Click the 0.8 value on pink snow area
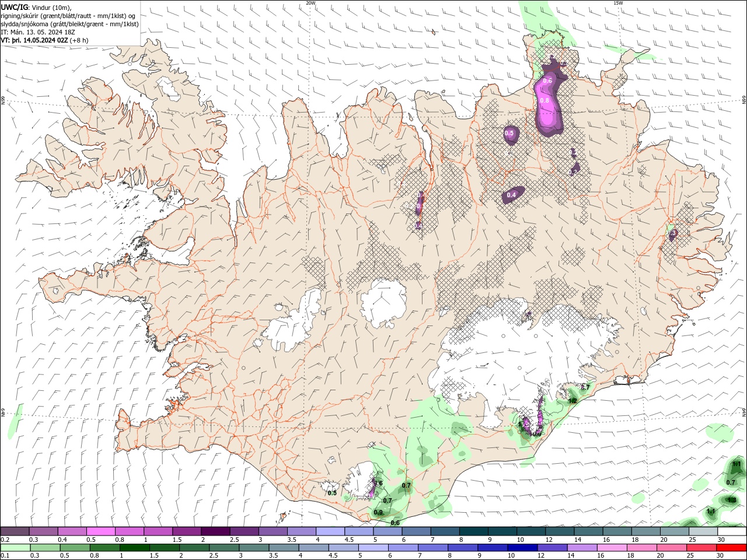This screenshot has height=560, width=747. pos(544,100)
